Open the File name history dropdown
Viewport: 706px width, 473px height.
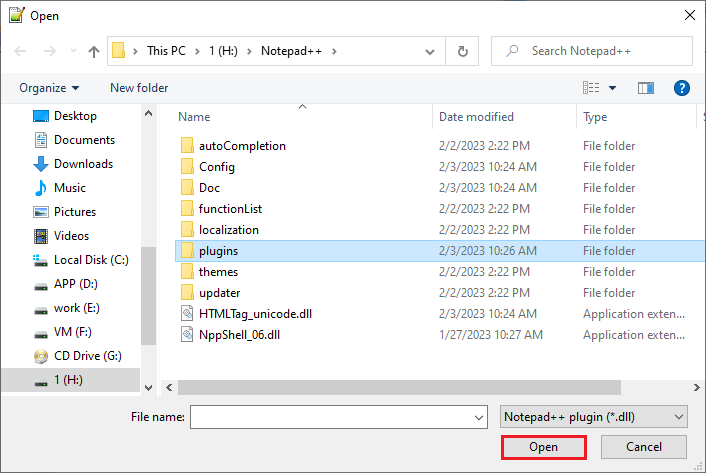point(479,418)
